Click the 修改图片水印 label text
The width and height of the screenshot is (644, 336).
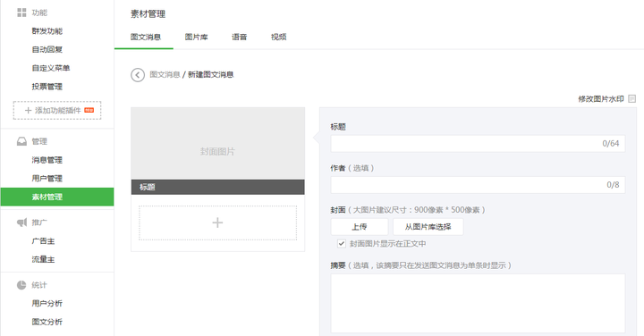[601, 99]
